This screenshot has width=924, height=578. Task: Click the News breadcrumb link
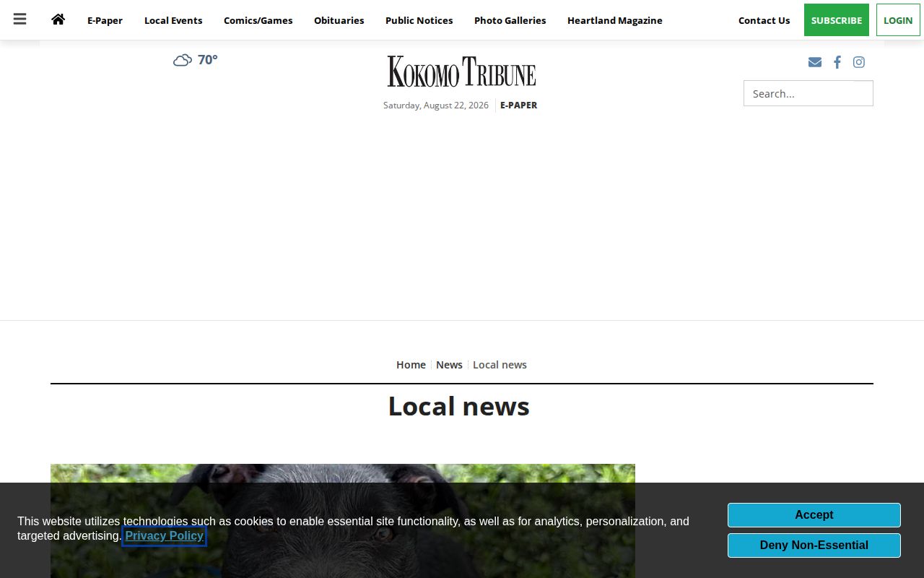coord(449,365)
